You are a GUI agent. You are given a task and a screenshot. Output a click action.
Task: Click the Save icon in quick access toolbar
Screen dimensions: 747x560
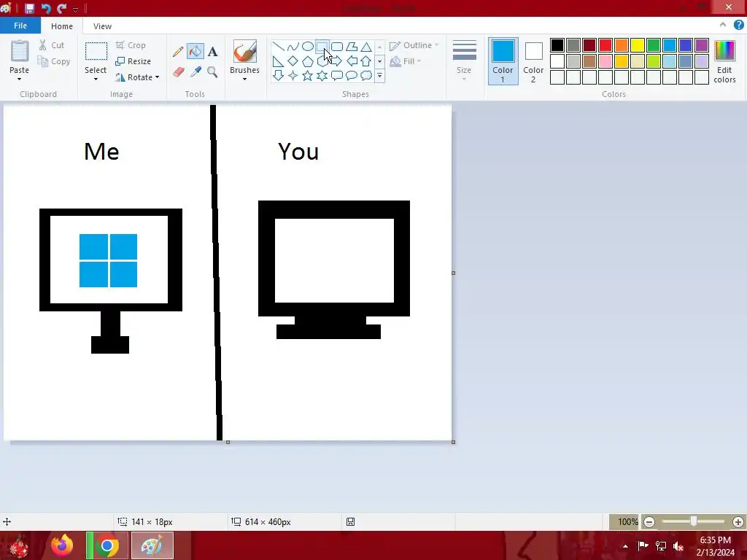point(29,8)
